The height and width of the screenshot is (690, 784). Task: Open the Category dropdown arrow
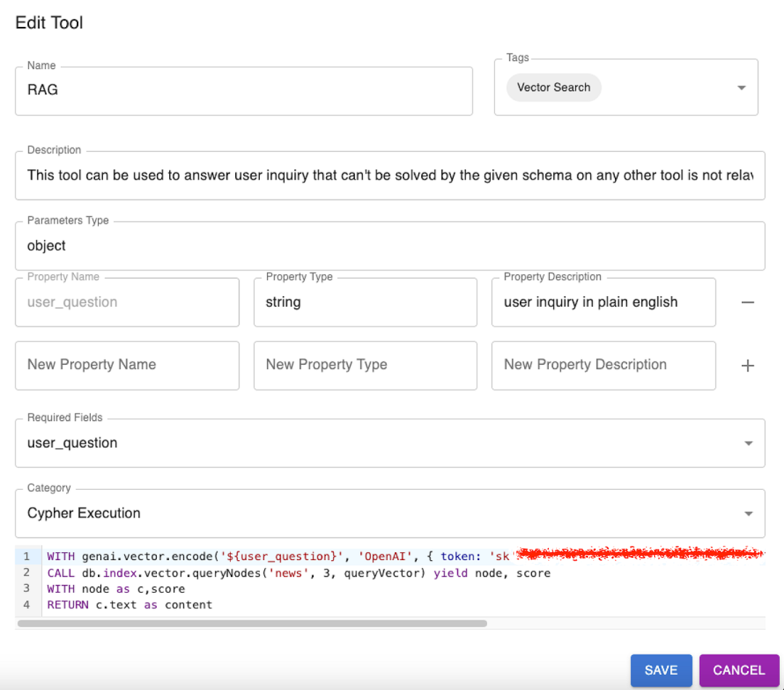(x=748, y=514)
